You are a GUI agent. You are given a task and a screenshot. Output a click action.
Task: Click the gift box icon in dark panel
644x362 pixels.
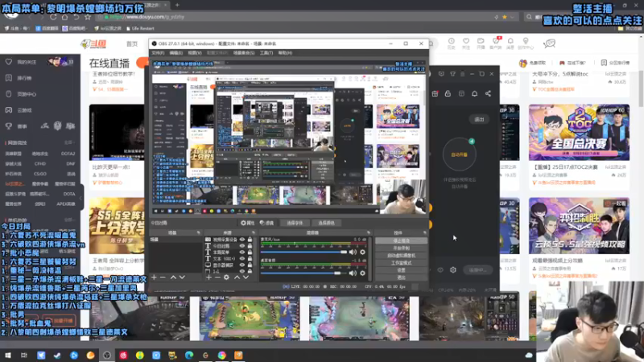(435, 93)
